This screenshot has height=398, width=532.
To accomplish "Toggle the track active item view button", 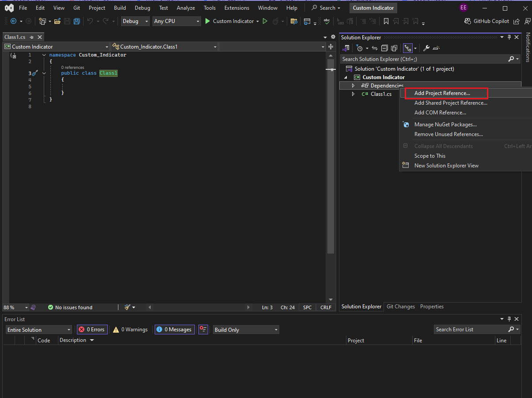I will pos(407,48).
